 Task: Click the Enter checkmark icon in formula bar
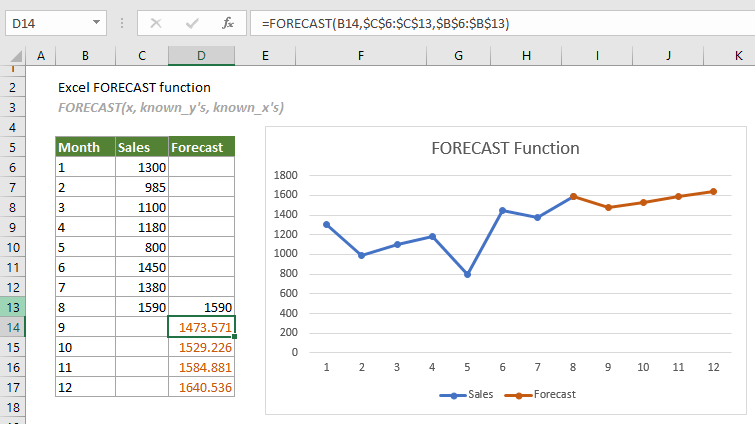coord(191,22)
